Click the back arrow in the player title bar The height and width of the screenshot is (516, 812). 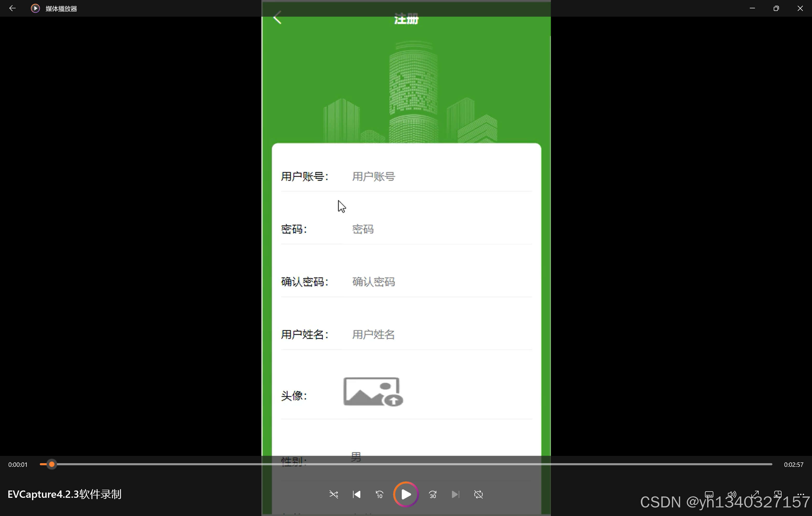click(12, 8)
